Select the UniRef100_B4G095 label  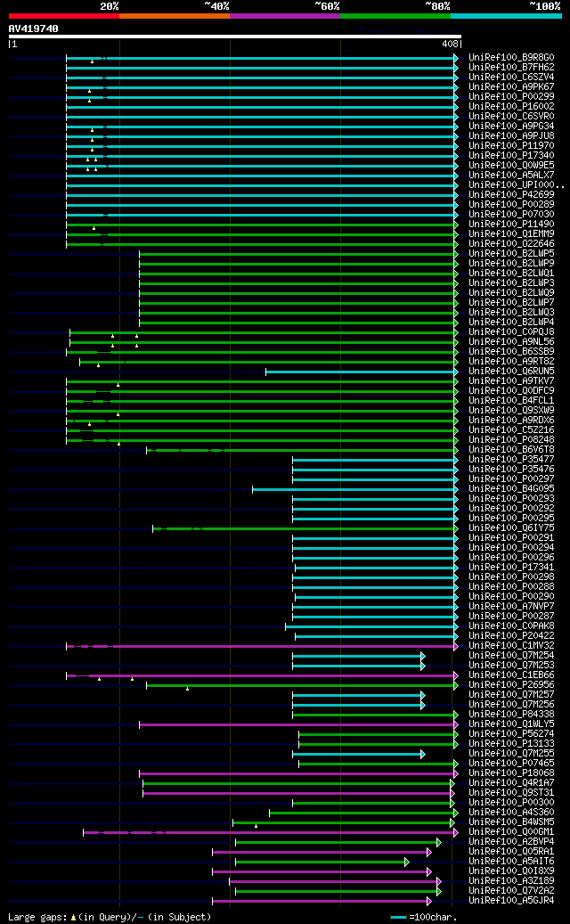click(x=511, y=488)
